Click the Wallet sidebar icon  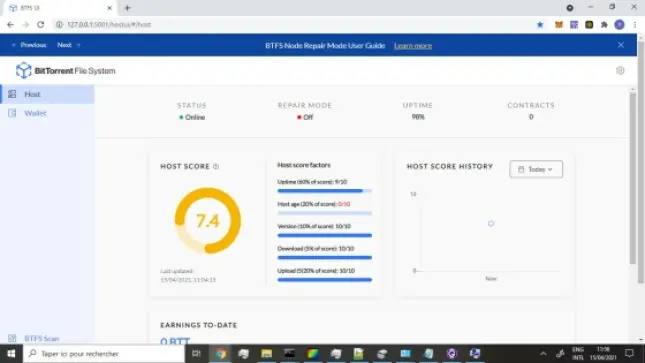pos(12,113)
